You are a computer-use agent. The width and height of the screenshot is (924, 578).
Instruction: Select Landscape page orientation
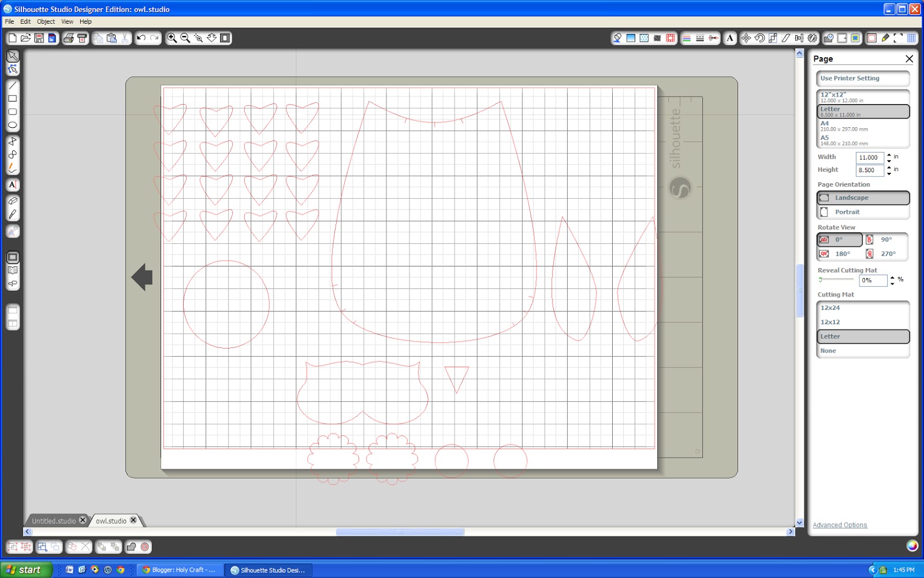point(863,198)
